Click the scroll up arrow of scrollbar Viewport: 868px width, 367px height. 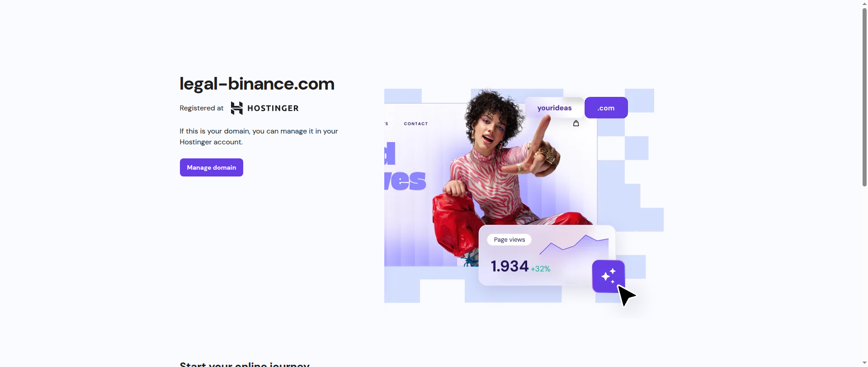point(864,3)
